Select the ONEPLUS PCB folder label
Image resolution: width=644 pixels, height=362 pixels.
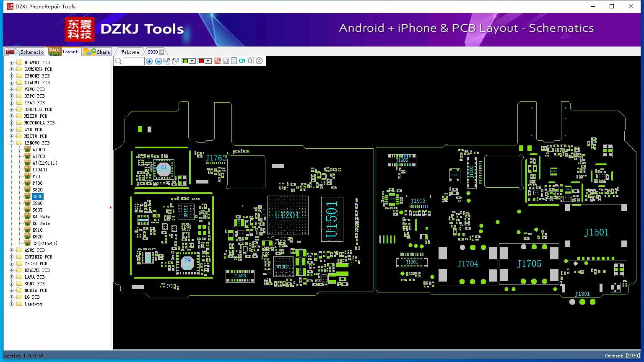point(38,109)
